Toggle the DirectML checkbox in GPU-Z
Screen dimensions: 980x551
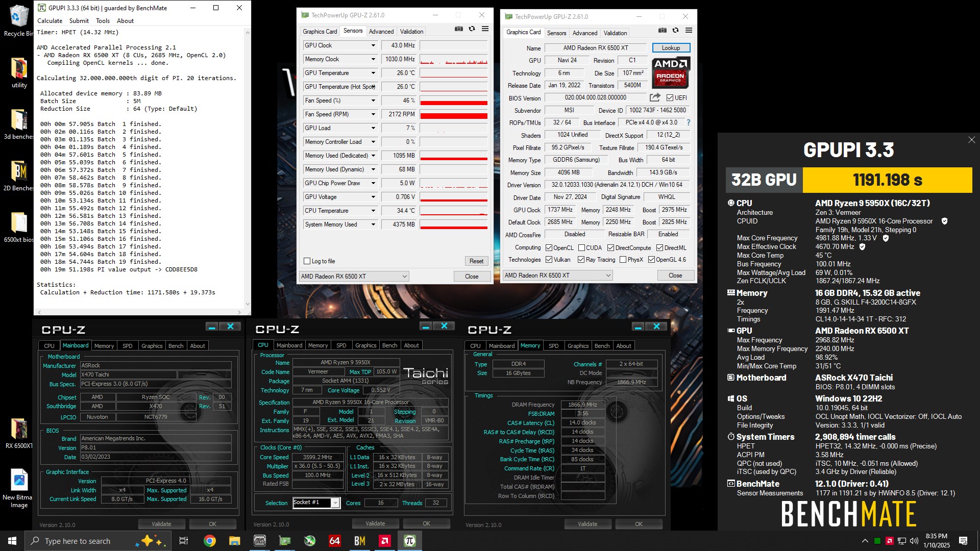[659, 248]
